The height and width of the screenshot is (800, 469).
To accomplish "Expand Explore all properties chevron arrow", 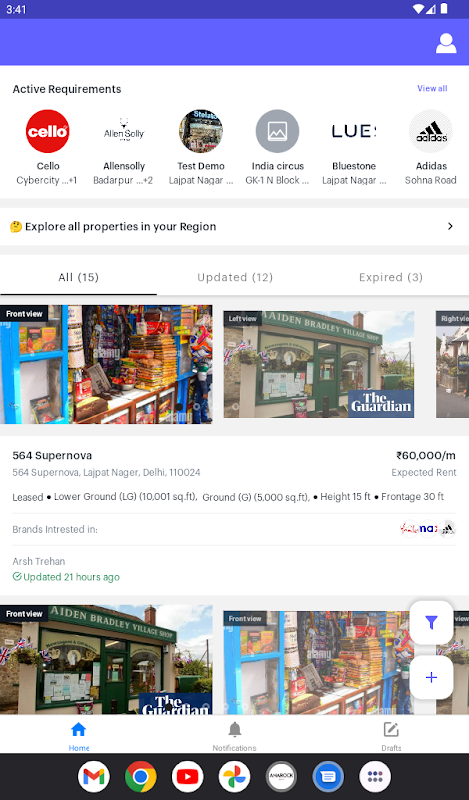I will tap(450, 226).
